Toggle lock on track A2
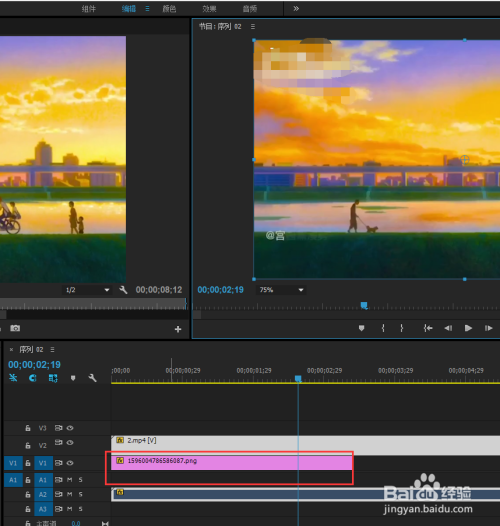500x526 pixels. pyautogui.click(x=28, y=494)
